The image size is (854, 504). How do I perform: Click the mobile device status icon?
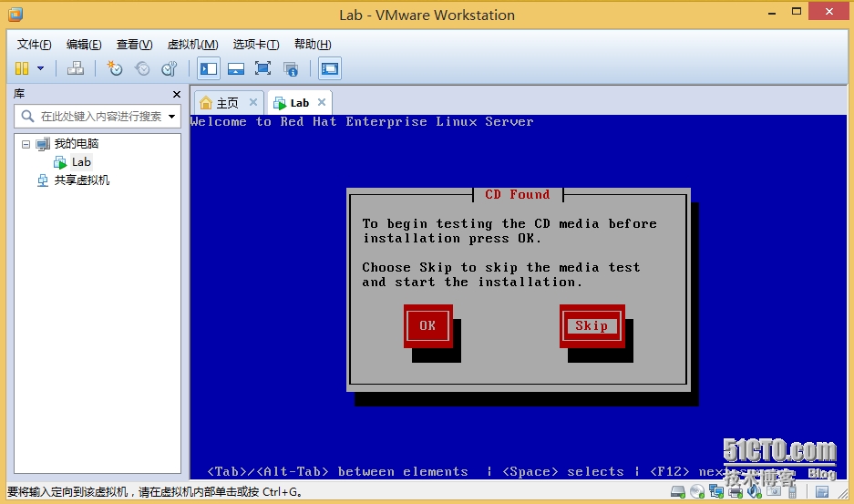click(x=792, y=492)
